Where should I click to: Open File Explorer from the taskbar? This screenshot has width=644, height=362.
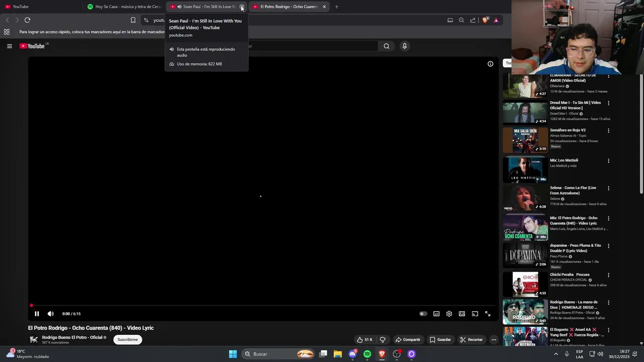tap(338, 354)
